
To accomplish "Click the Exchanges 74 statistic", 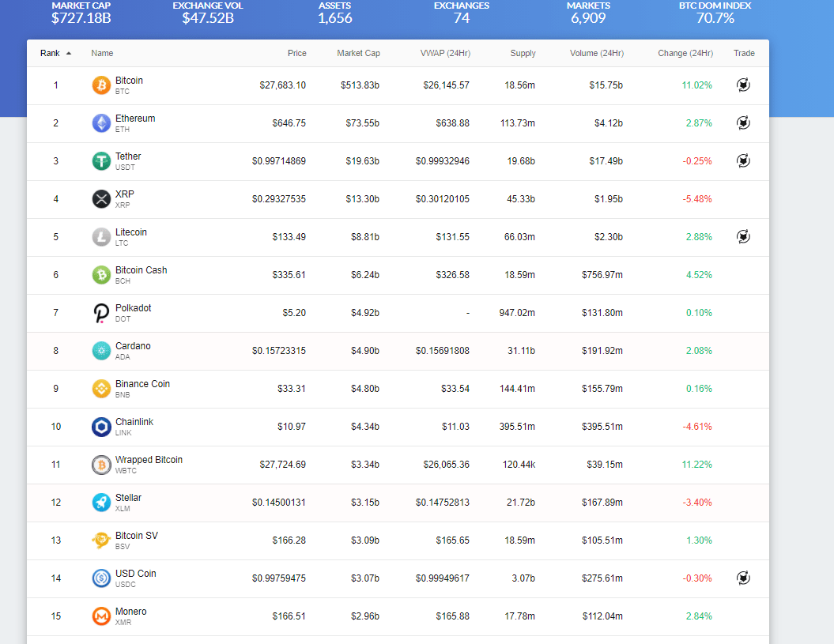I will pyautogui.click(x=462, y=13).
